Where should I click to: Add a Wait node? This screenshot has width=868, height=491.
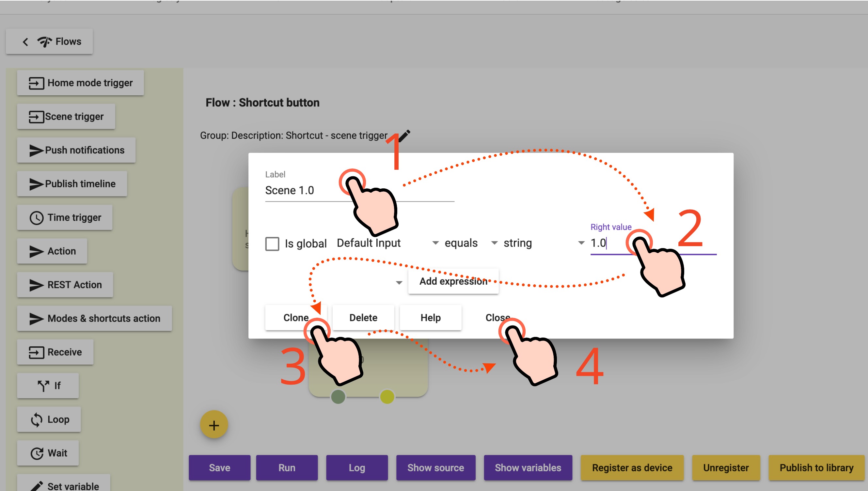(x=48, y=453)
